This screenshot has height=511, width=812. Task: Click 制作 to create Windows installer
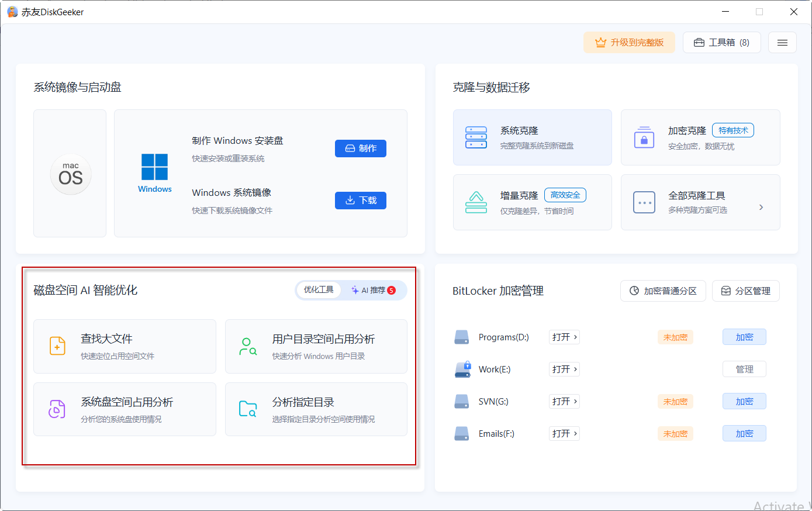pyautogui.click(x=361, y=149)
